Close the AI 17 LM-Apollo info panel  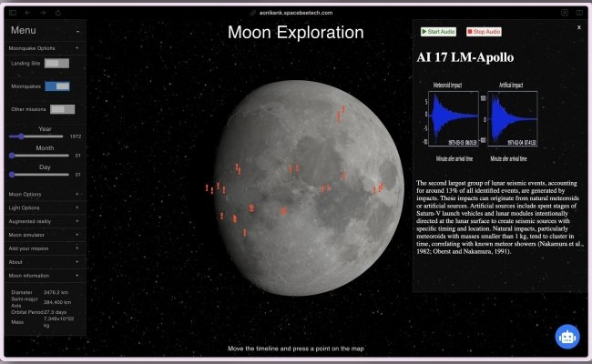click(x=578, y=27)
